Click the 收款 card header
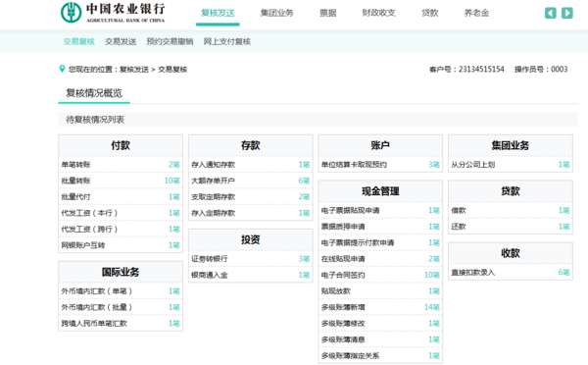This screenshot has width=588, height=365. pyautogui.click(x=511, y=253)
